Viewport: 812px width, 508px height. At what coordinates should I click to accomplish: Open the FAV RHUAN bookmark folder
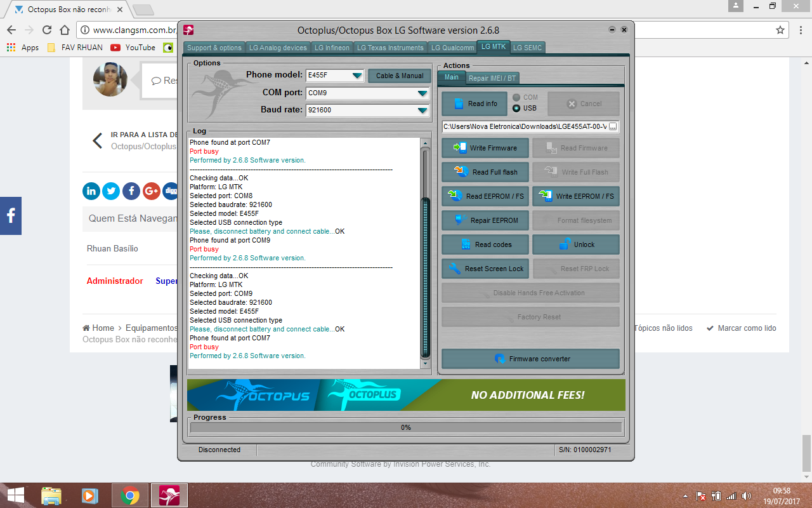pyautogui.click(x=74, y=48)
